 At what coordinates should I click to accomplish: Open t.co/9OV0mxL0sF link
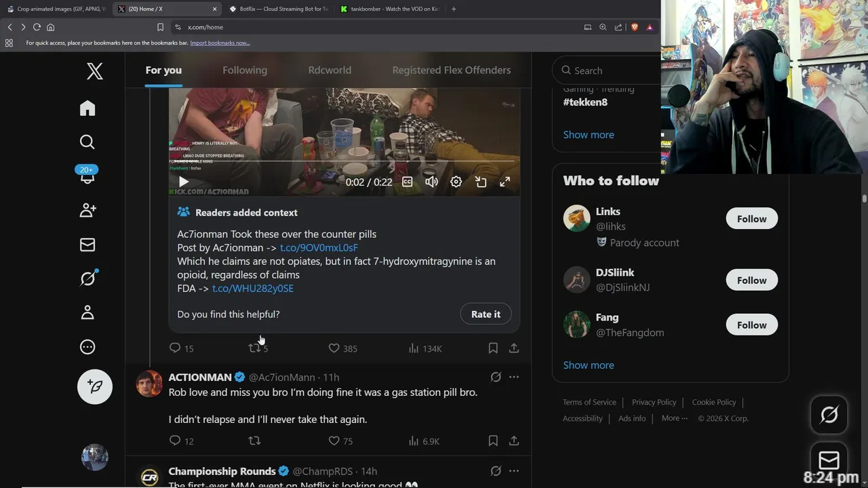(x=319, y=248)
